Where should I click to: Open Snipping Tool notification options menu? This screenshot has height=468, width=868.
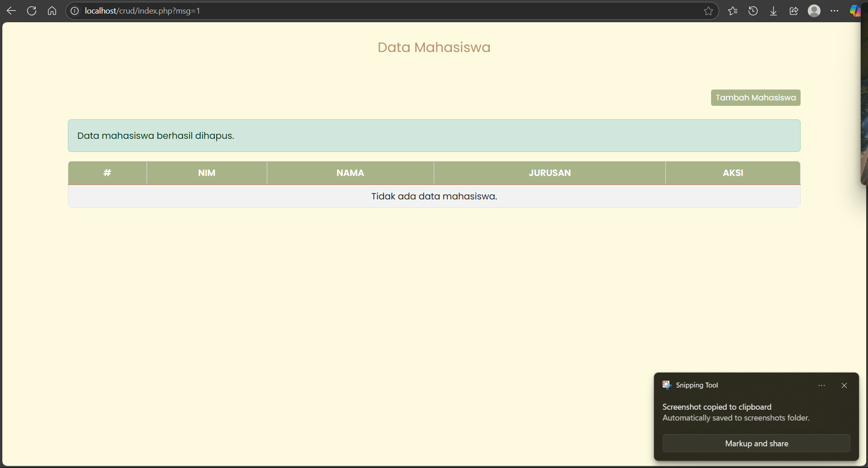[x=821, y=386]
